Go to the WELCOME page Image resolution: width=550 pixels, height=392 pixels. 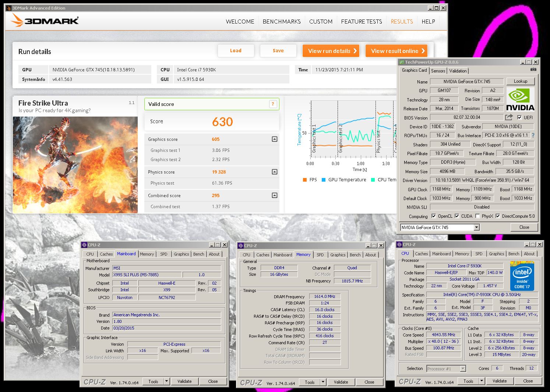pyautogui.click(x=240, y=22)
